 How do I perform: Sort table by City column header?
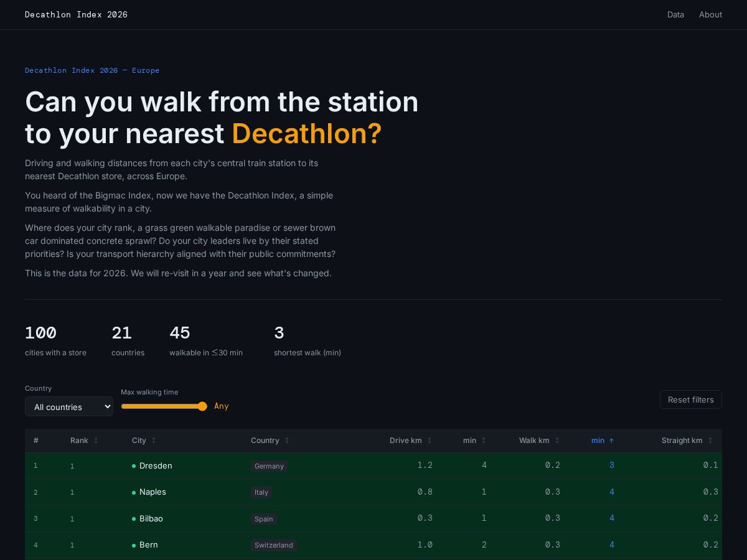click(x=139, y=441)
